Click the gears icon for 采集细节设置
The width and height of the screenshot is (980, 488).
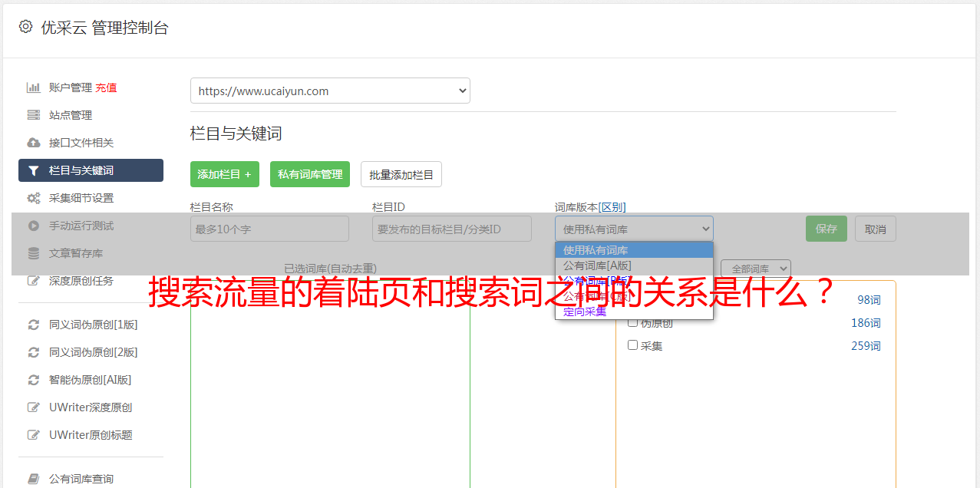(x=33, y=198)
